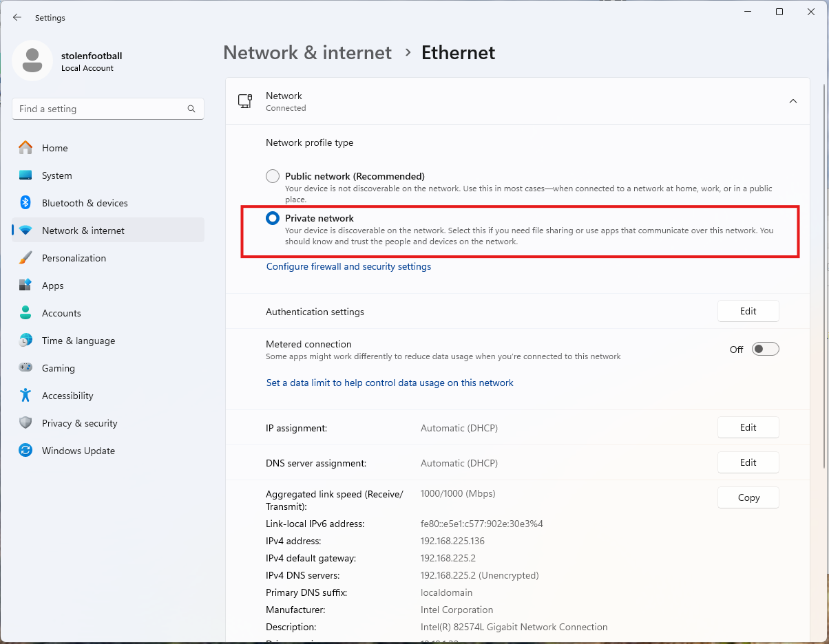This screenshot has height=644, width=829.
Task: Click the Find a setting search box
Action: [108, 109]
